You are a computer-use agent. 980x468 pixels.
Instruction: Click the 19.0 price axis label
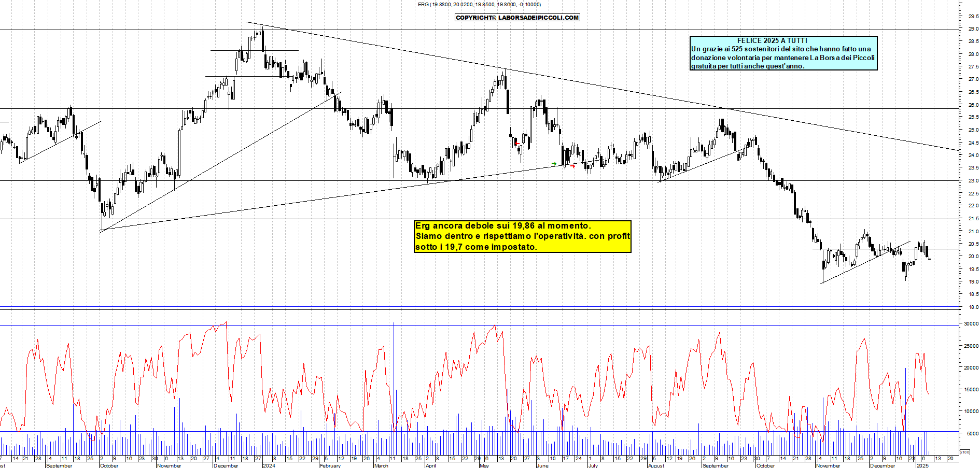coord(973,282)
